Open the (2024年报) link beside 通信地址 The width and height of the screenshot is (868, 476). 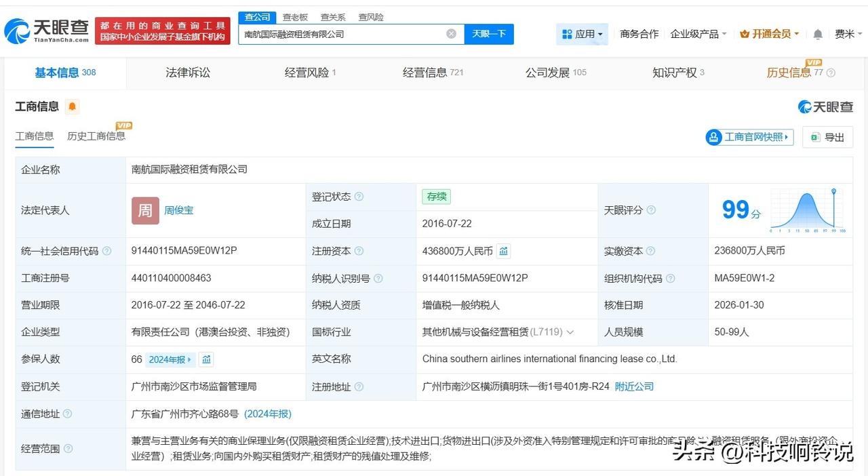click(x=268, y=414)
